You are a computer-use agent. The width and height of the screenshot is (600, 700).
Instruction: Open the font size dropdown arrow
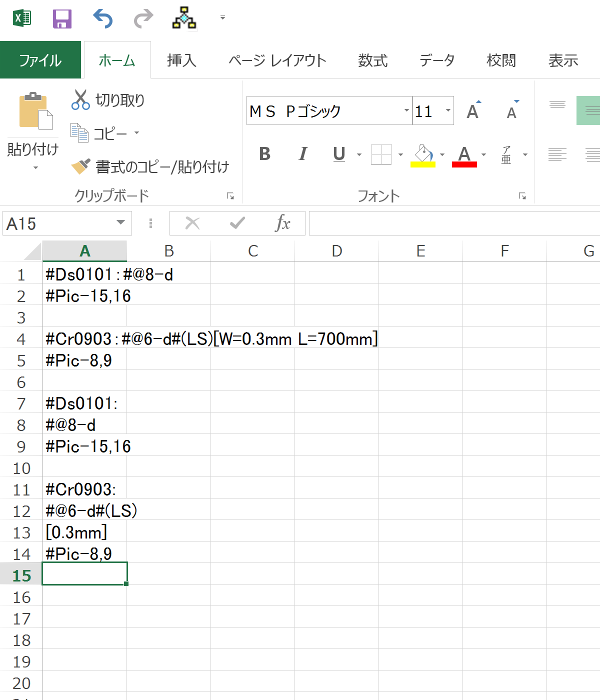tap(448, 110)
